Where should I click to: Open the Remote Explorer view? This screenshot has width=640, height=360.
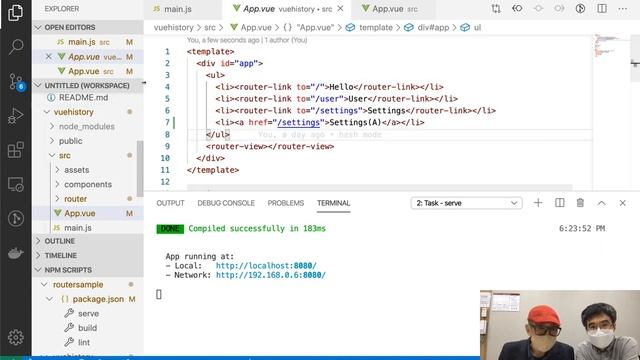[16, 184]
